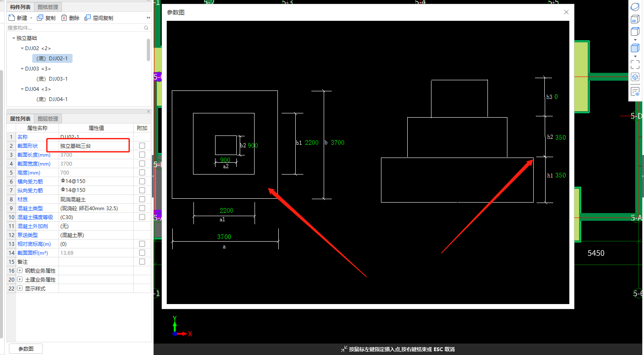This screenshot has height=355, width=644.
Task: Switch to the 图层管理 tab
Action: 48,118
